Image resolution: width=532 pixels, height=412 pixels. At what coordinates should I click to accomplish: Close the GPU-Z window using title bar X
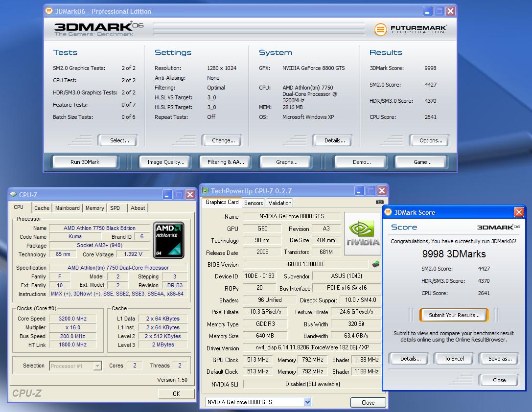(382, 190)
